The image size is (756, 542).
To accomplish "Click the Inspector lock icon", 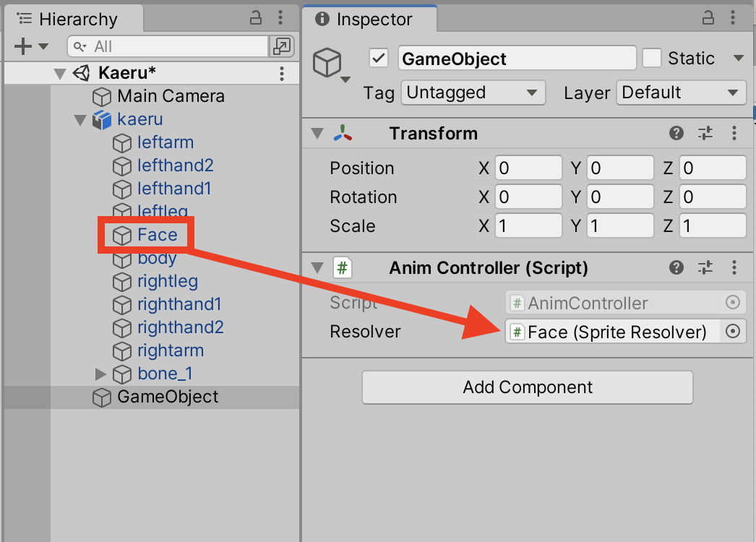I will (708, 18).
